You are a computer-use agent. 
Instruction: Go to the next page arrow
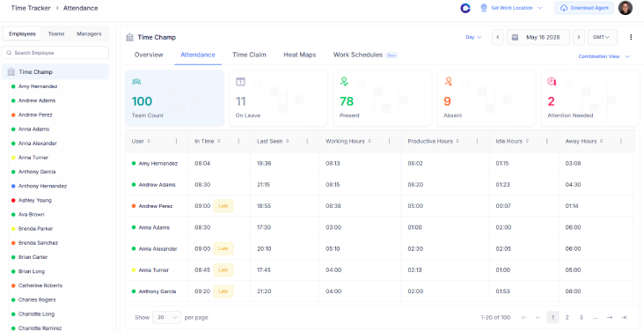click(x=610, y=317)
